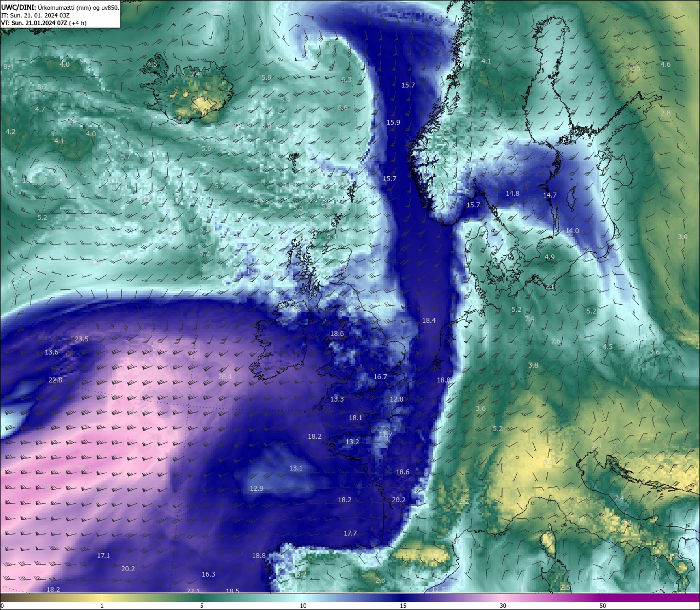Click the 12.8 value on the map
This screenshot has height=610, width=700.
(396, 399)
